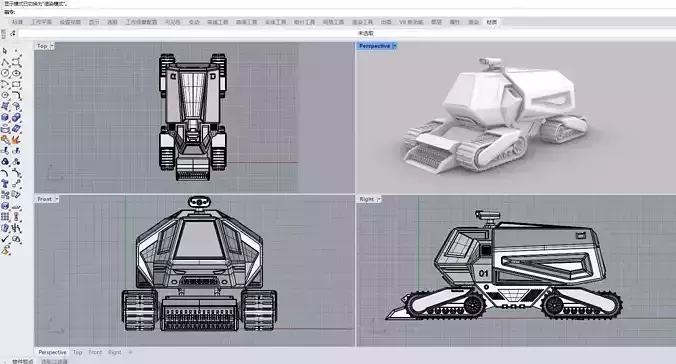Select the arrow pointer tool in the sidebar
The height and width of the screenshot is (364, 676).
coord(5,51)
